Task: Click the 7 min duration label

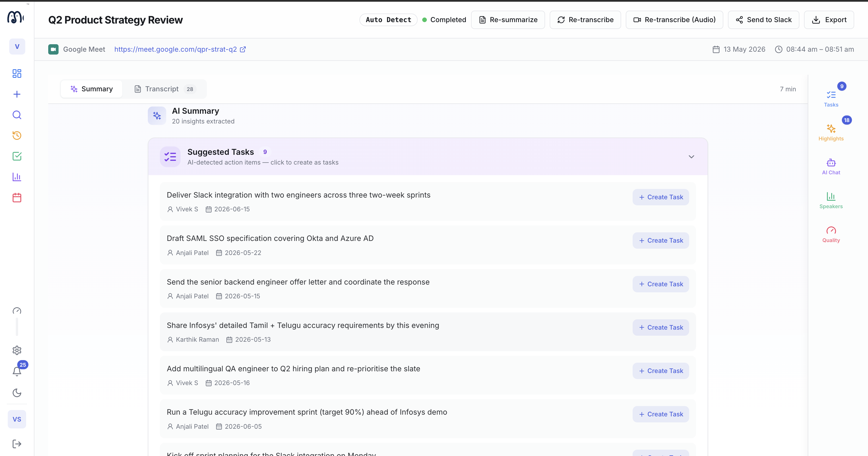Action: [788, 89]
